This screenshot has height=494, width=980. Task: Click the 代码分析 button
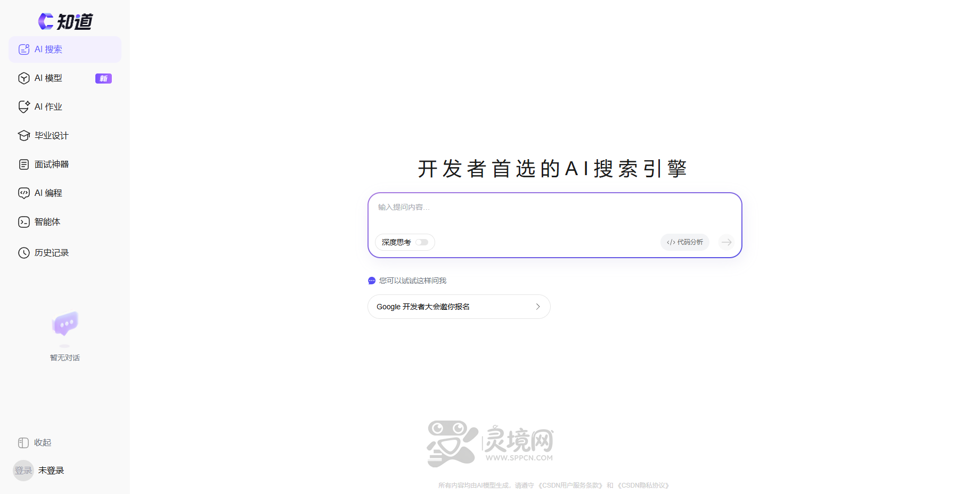tap(685, 242)
